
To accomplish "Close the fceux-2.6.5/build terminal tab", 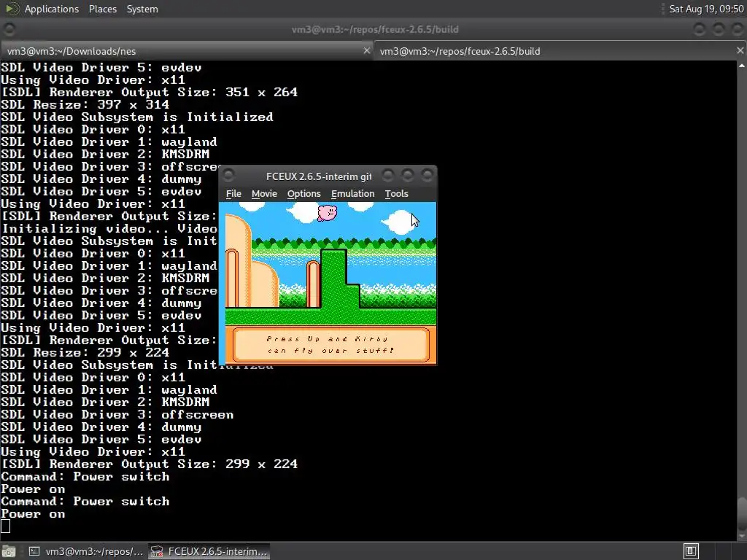I will tap(740, 50).
